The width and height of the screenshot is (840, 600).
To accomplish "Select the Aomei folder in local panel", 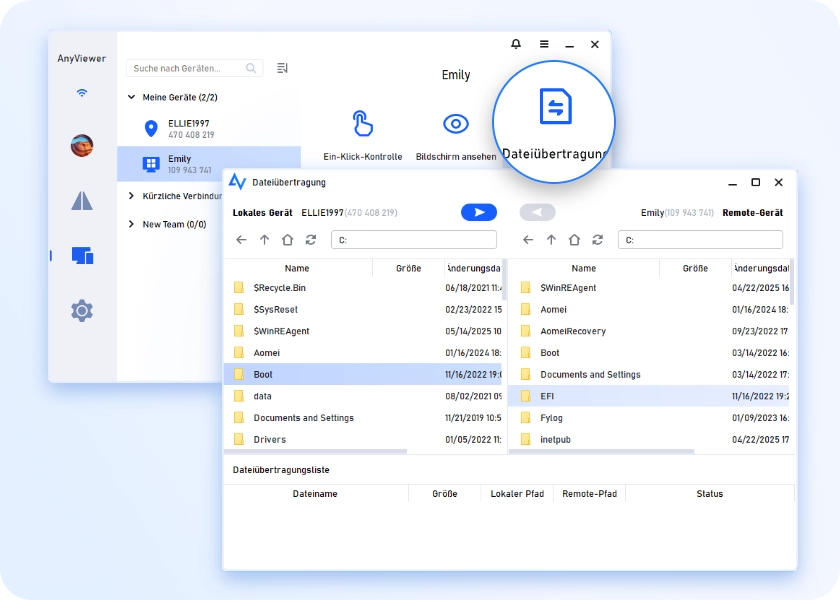I will pyautogui.click(x=267, y=352).
